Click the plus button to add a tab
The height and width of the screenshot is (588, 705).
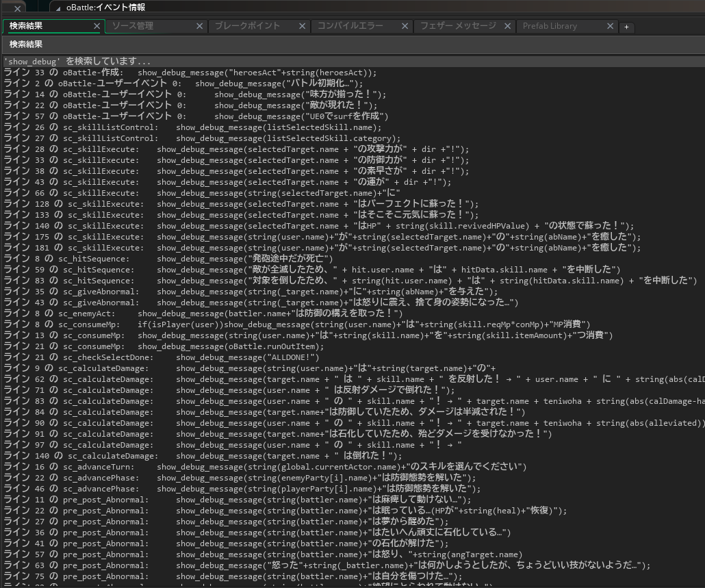pyautogui.click(x=626, y=27)
